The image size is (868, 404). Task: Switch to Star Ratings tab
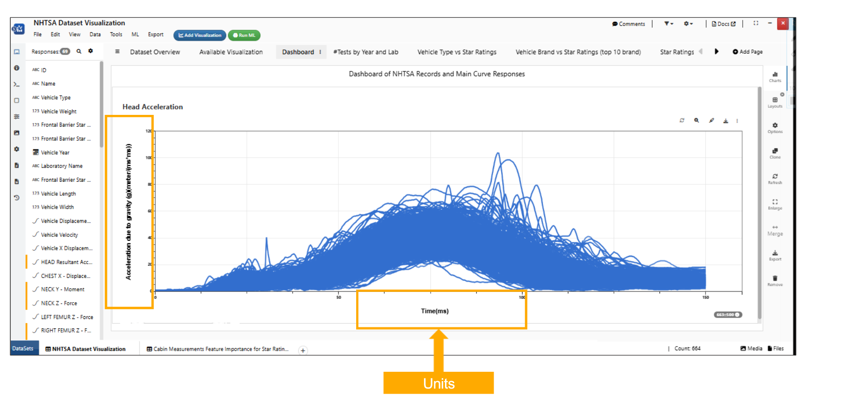(677, 52)
